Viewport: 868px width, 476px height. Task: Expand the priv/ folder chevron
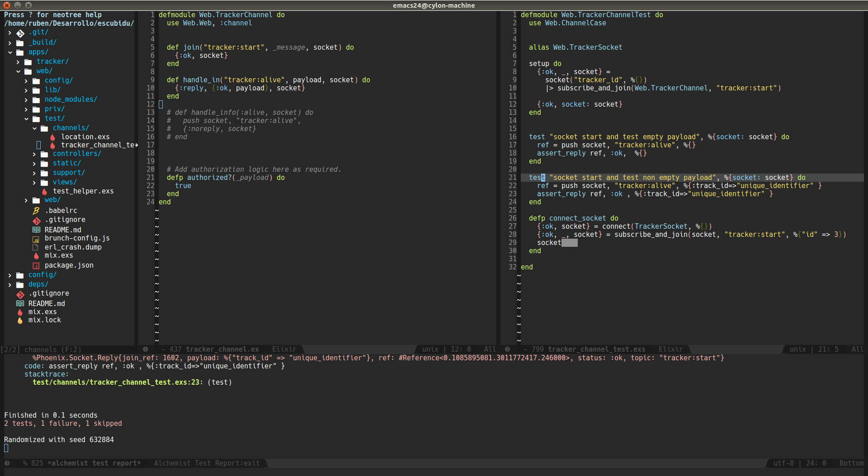click(x=26, y=109)
